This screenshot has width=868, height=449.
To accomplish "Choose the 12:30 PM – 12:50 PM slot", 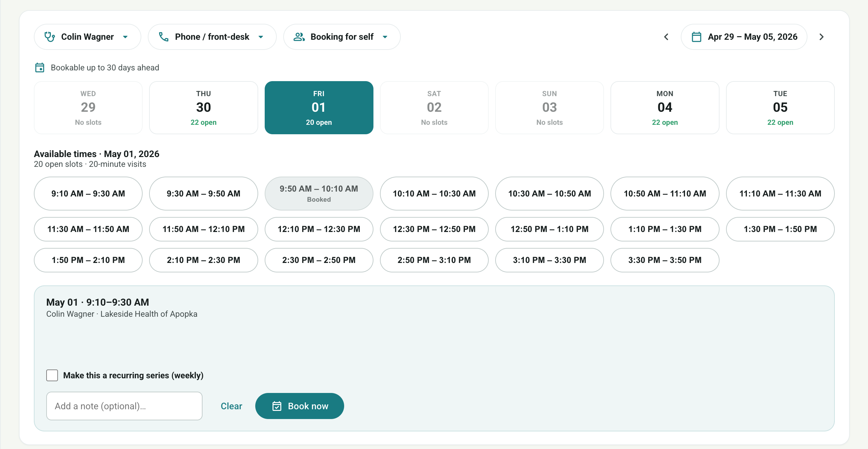I will point(434,229).
